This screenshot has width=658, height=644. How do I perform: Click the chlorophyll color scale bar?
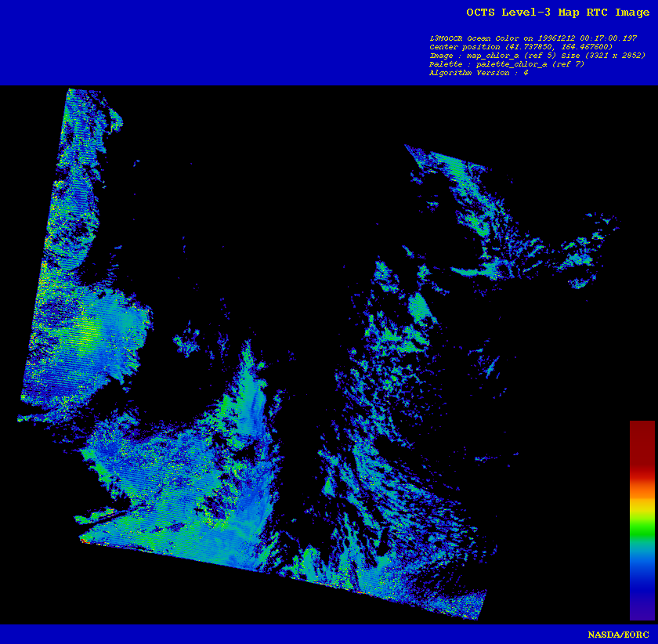[642, 520]
